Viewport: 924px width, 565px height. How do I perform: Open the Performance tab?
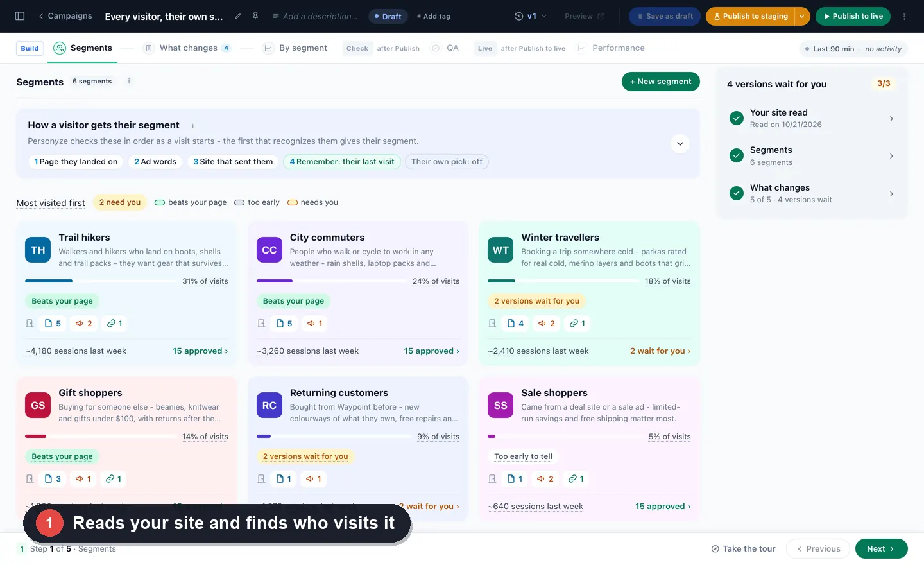pos(611,48)
